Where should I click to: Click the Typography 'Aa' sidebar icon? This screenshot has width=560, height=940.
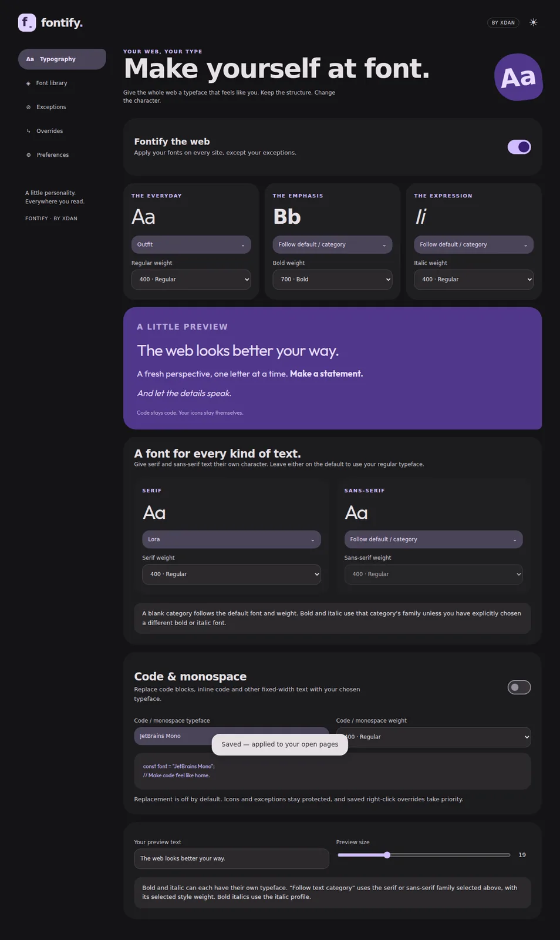(30, 59)
